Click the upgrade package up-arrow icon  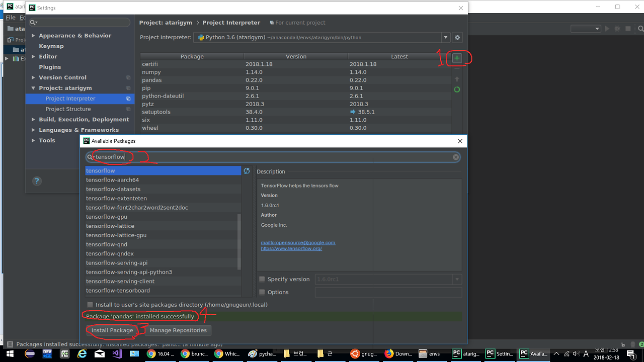coord(457,79)
